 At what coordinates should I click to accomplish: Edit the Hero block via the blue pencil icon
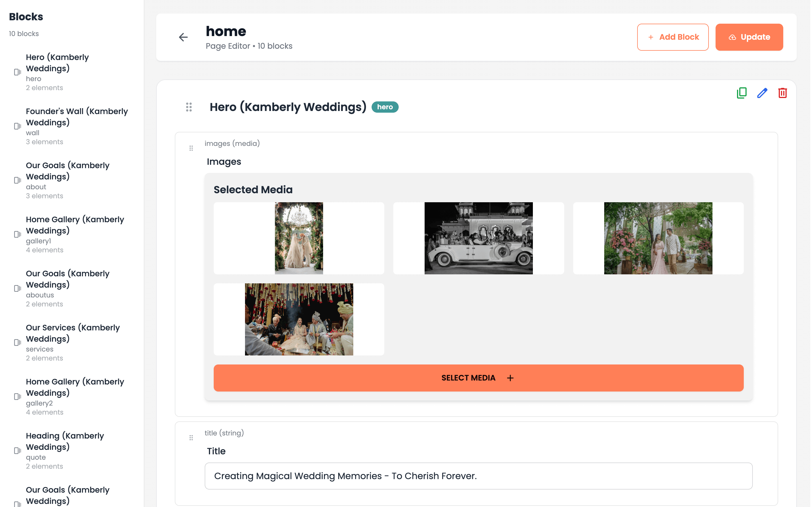pos(762,93)
